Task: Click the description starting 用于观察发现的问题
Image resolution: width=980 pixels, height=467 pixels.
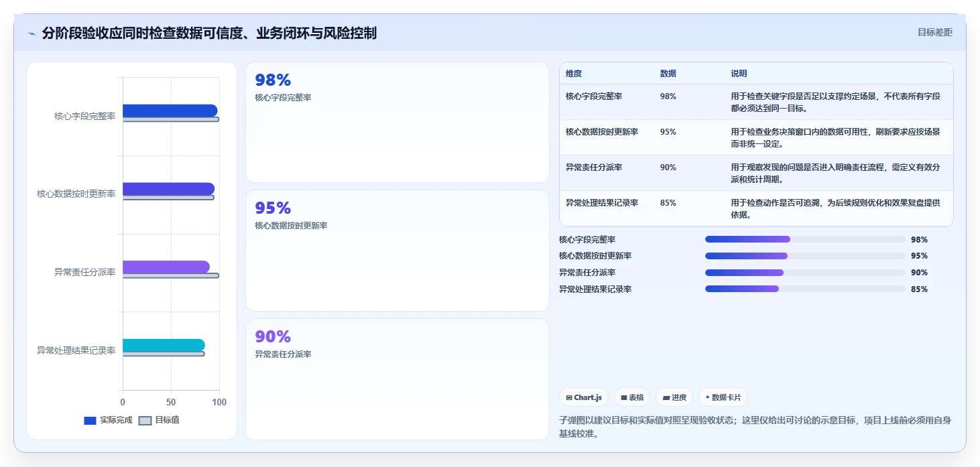Action: tap(836, 173)
